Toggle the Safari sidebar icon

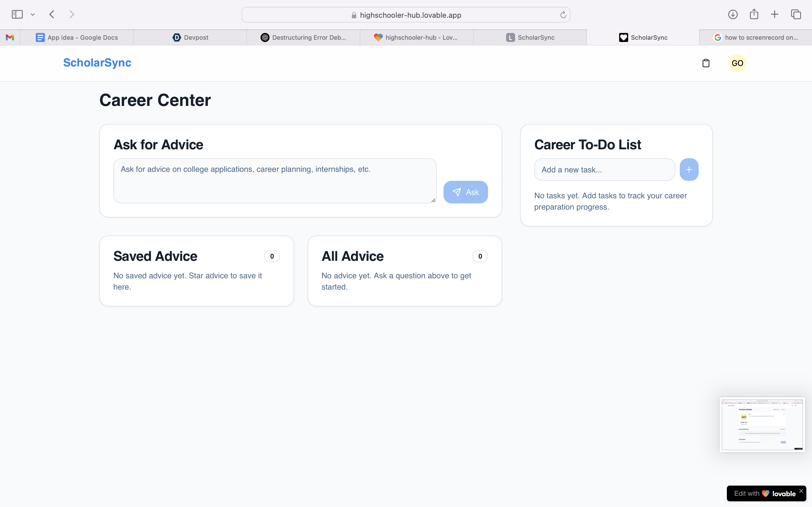coord(17,14)
